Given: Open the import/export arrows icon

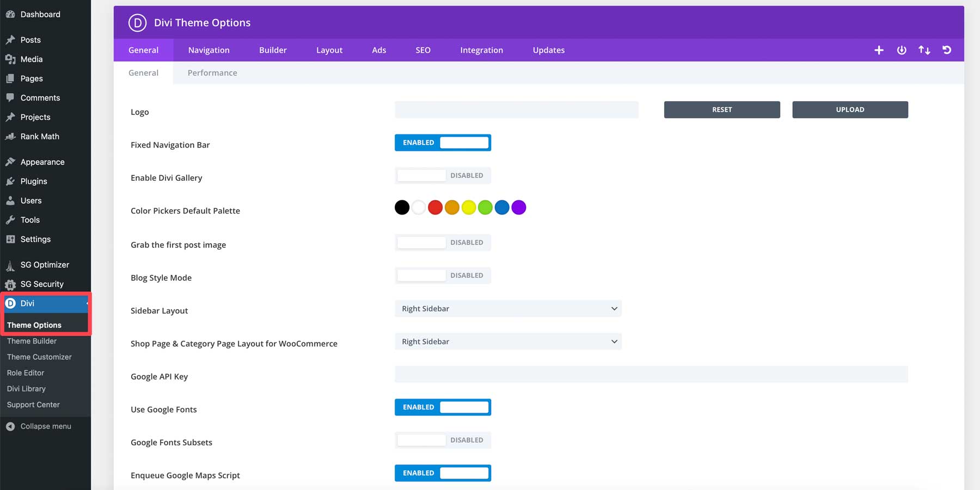Looking at the screenshot, I should [x=924, y=50].
